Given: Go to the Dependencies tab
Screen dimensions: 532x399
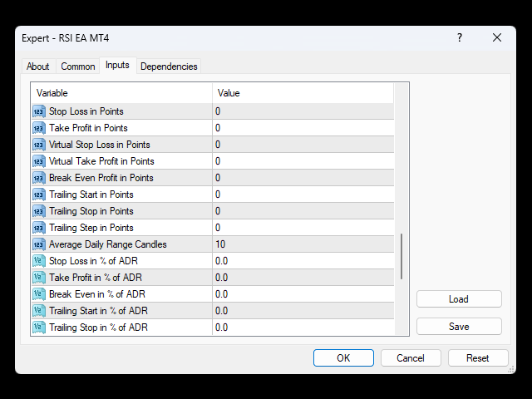Looking at the screenshot, I should click(169, 66).
